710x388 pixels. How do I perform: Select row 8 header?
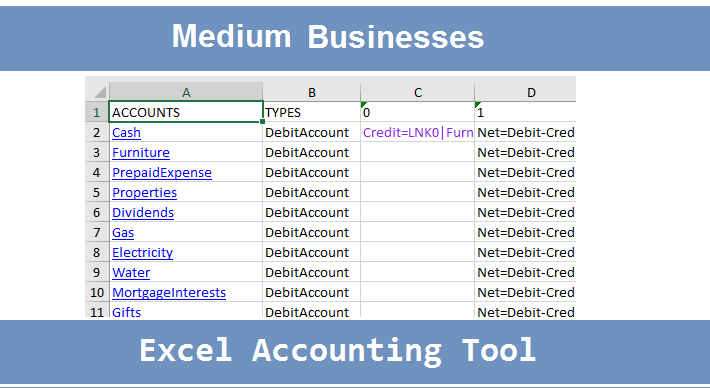tap(96, 252)
